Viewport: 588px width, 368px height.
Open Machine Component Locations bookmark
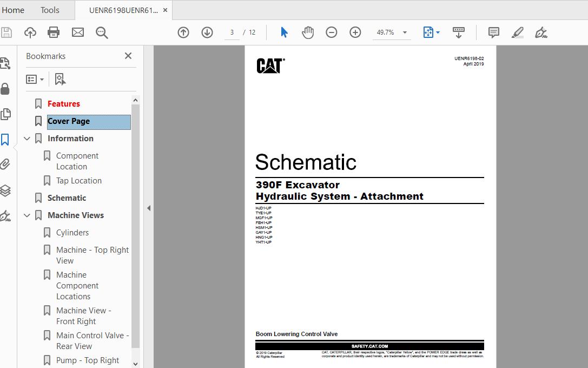tap(77, 286)
